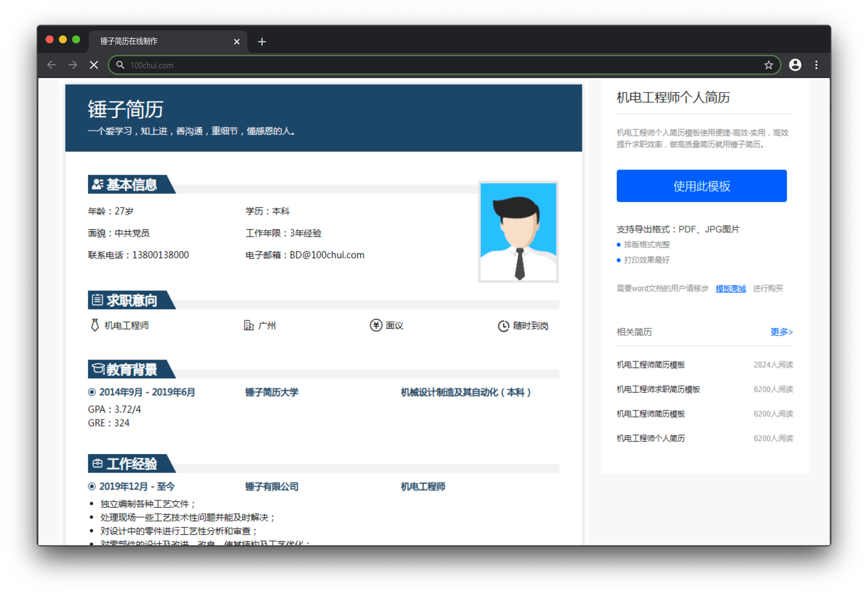Screen dimensions: 868x595
Task: Click the browser back arrow
Action: (52, 65)
